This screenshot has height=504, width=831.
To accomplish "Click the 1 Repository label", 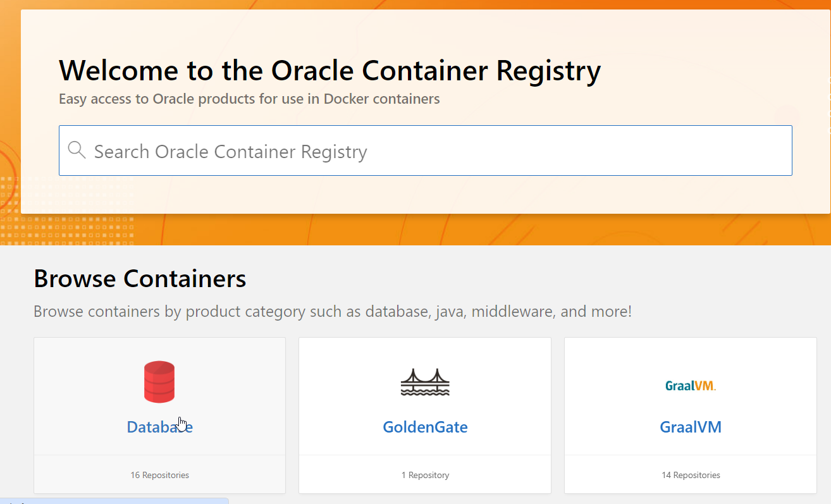I will (x=425, y=475).
